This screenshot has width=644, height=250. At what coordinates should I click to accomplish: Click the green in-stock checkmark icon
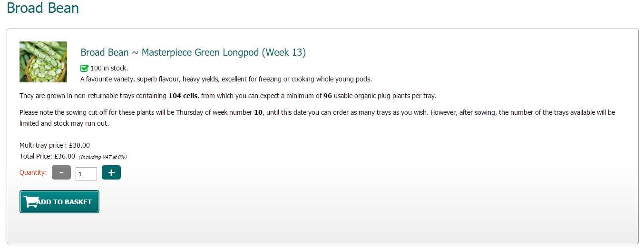pos(85,68)
